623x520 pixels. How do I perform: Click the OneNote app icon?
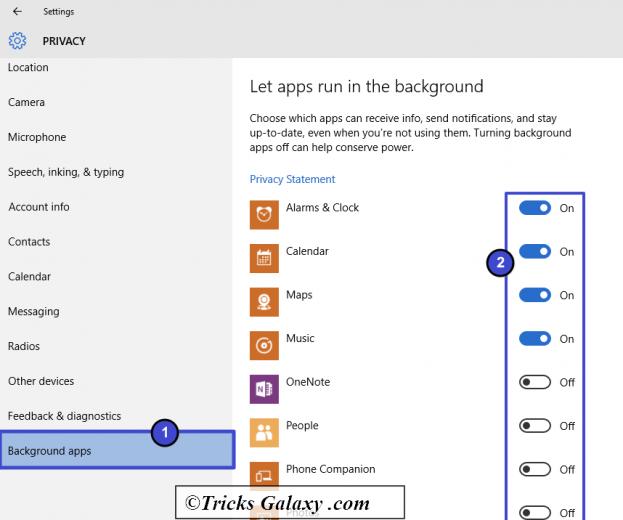(264, 388)
